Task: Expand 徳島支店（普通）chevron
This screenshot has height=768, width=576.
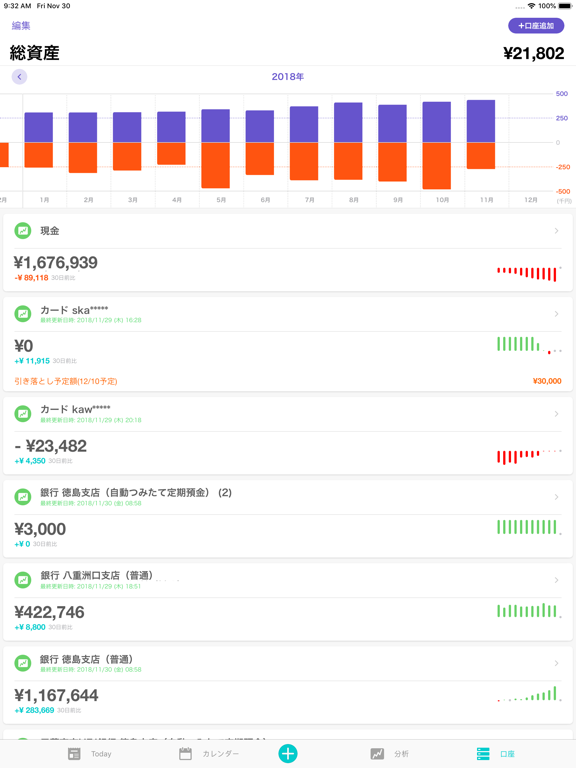Action: click(556, 664)
